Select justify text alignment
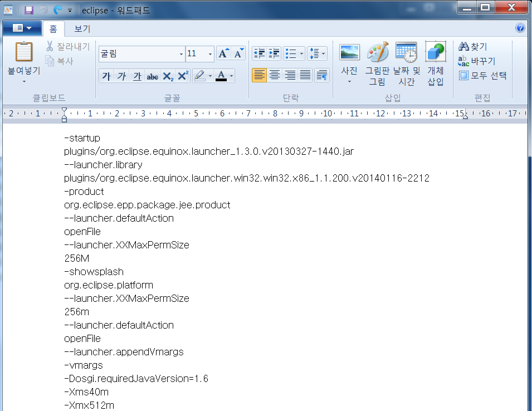The height and width of the screenshot is (411, 532). click(305, 75)
